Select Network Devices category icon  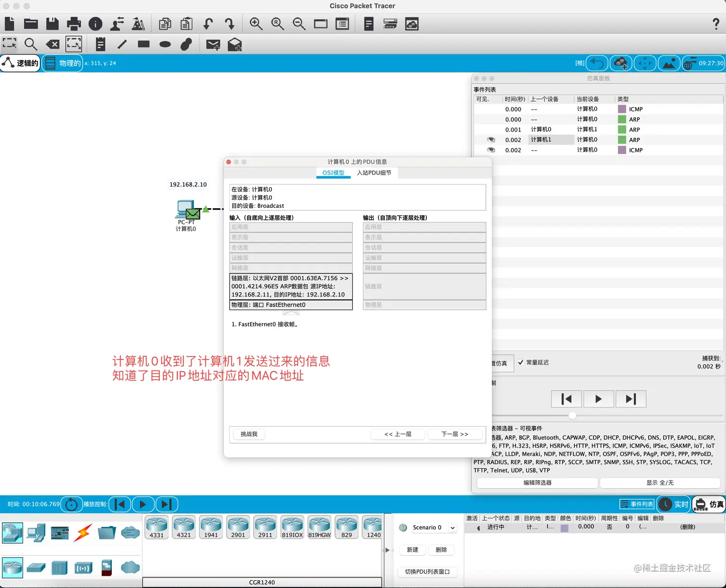click(12, 533)
